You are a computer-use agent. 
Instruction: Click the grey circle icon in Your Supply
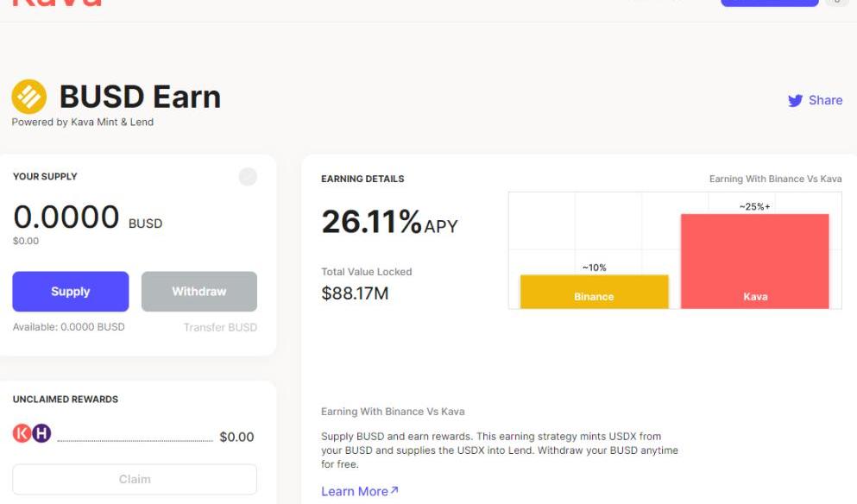click(x=248, y=177)
